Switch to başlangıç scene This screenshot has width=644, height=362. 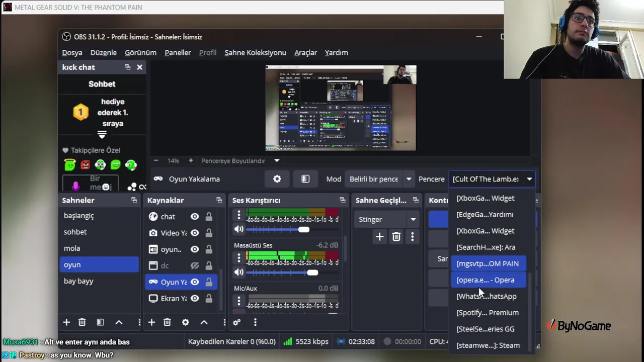click(x=99, y=216)
